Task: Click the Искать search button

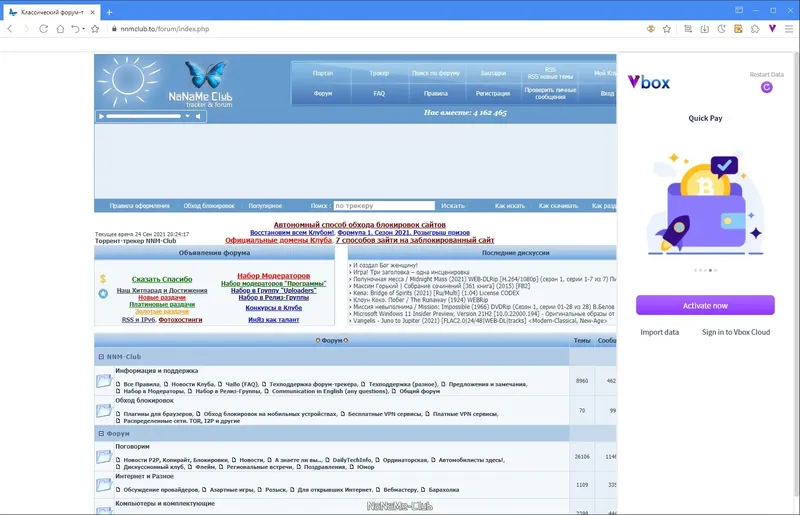Action: [x=453, y=206]
